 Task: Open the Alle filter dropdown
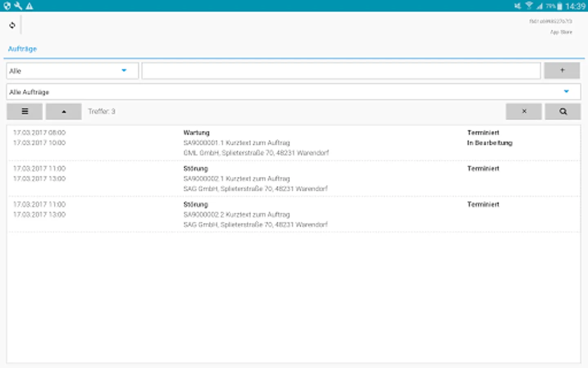(73, 71)
